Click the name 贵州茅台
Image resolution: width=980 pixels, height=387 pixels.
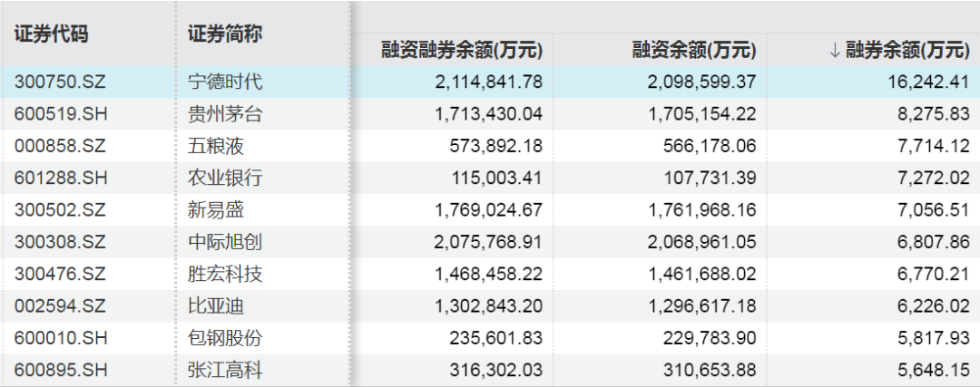click(x=225, y=113)
